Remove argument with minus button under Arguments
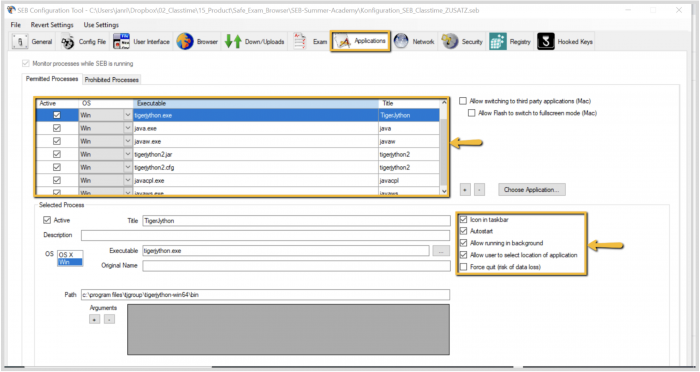Image resolution: width=700 pixels, height=372 pixels. pyautogui.click(x=109, y=319)
